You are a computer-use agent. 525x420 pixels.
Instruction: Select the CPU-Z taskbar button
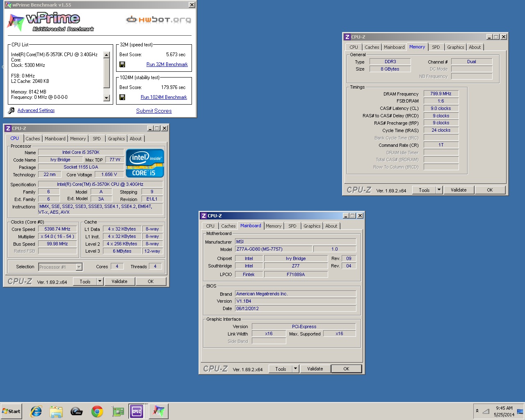point(137,411)
